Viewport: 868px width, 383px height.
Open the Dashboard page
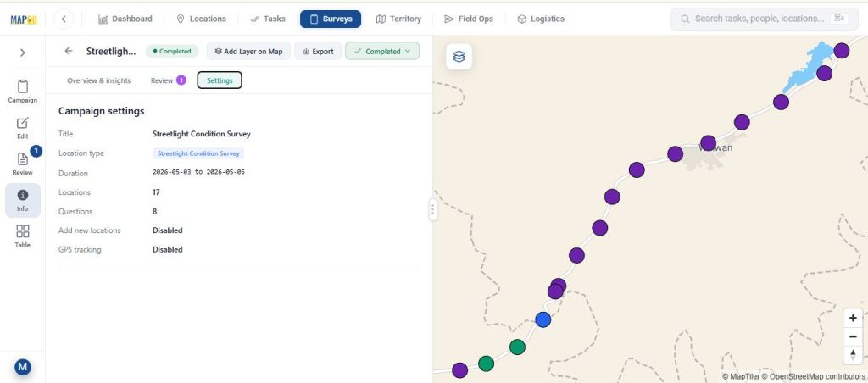click(125, 19)
